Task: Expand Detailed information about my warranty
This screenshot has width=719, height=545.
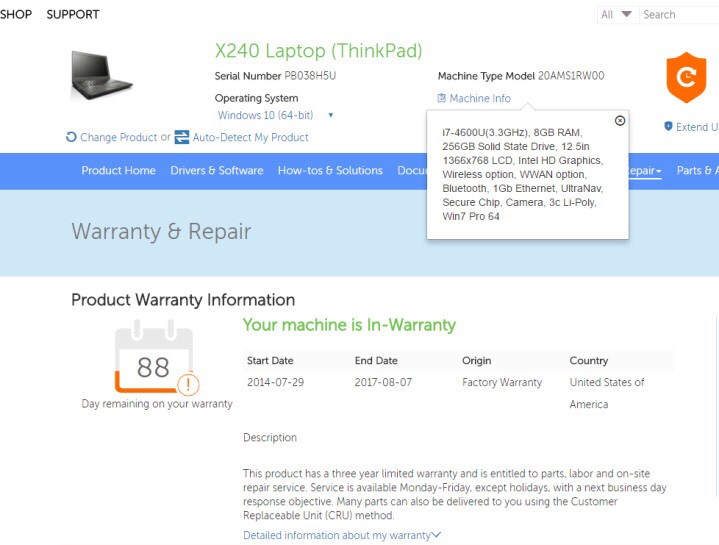Action: tap(341, 535)
